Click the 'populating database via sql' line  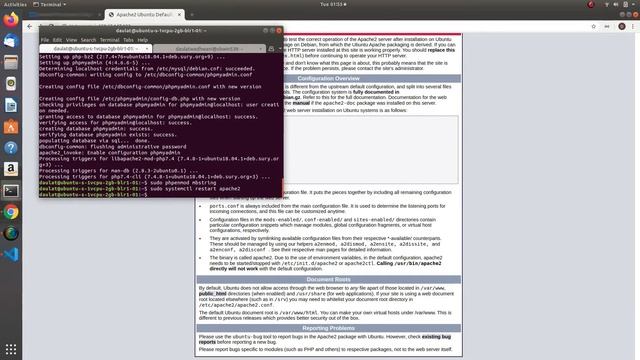[94, 141]
